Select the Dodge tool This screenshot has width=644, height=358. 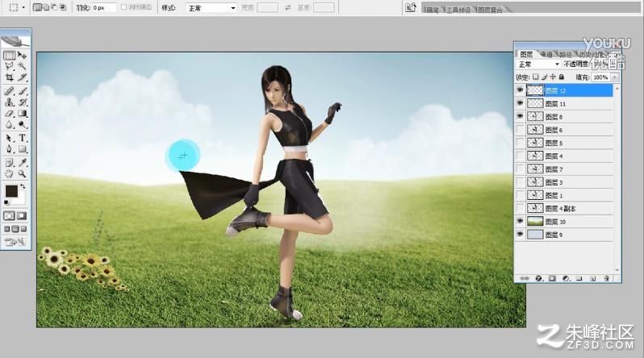(22, 124)
